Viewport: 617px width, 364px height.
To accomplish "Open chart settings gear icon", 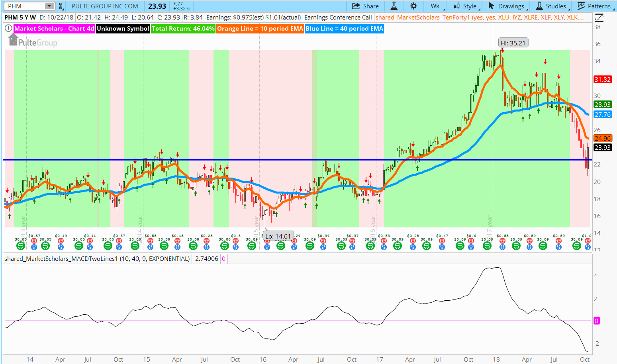I will (x=413, y=6).
